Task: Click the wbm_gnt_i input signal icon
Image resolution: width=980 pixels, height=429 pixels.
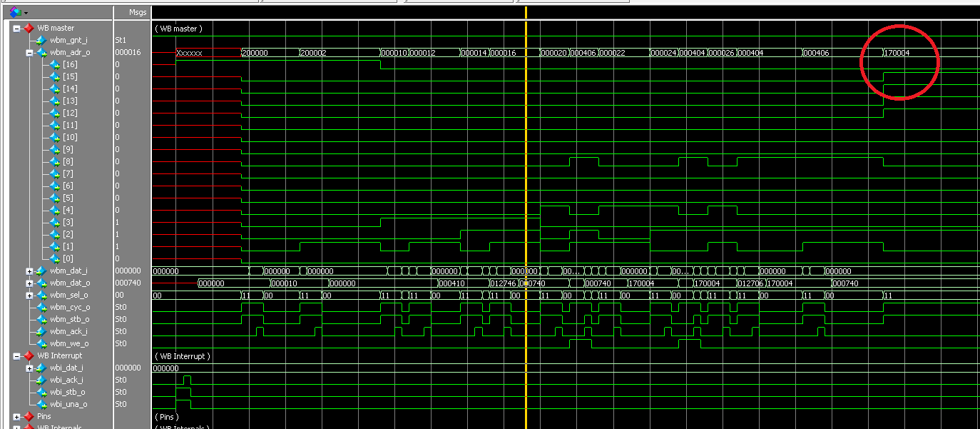Action: (x=41, y=41)
